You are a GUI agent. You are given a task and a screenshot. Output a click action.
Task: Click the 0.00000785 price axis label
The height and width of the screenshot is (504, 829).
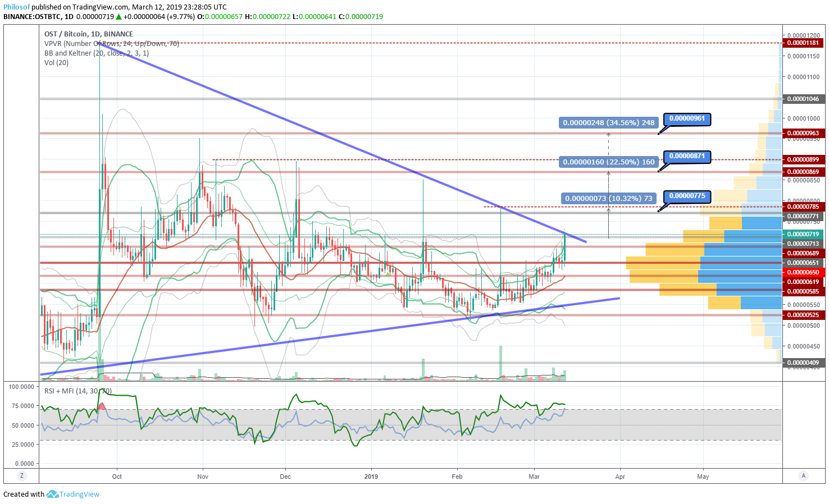(803, 207)
